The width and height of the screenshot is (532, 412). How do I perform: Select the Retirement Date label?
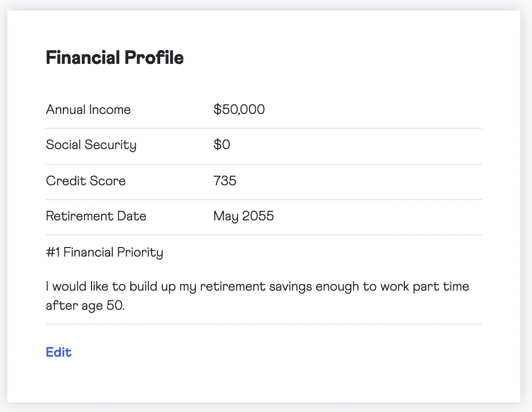96,216
